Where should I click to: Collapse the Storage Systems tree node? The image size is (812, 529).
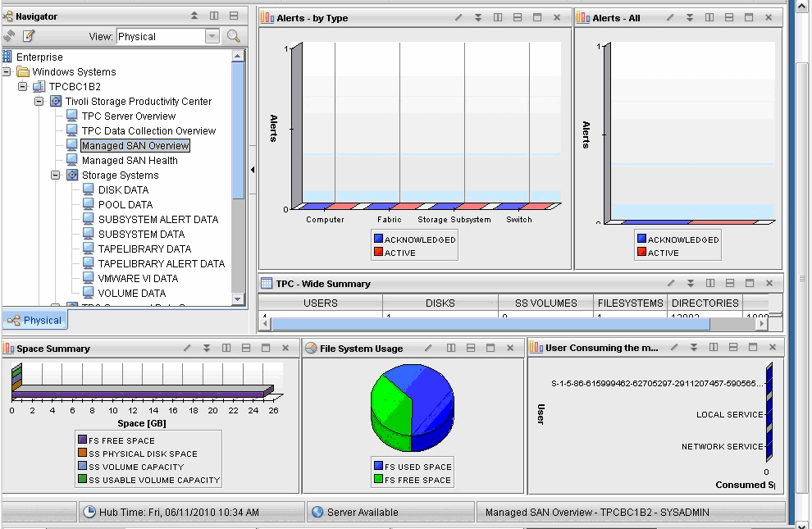56,175
